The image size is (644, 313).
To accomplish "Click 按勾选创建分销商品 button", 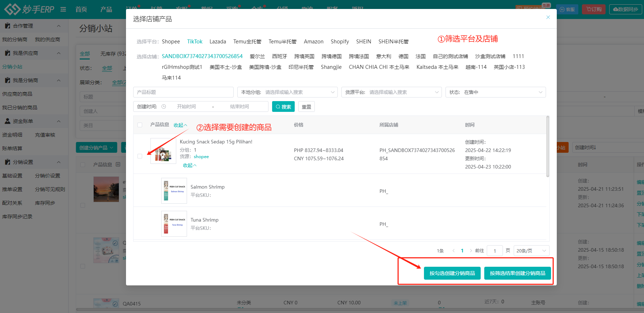I will pyautogui.click(x=452, y=273).
